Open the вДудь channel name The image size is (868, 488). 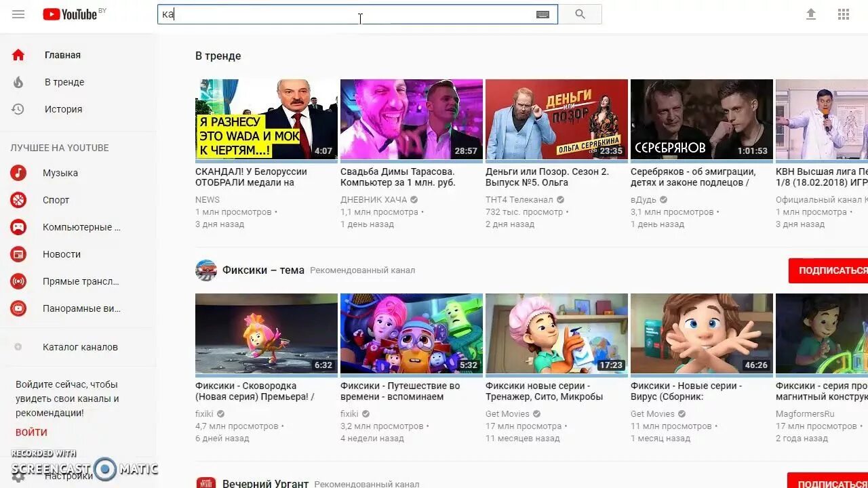tap(644, 200)
